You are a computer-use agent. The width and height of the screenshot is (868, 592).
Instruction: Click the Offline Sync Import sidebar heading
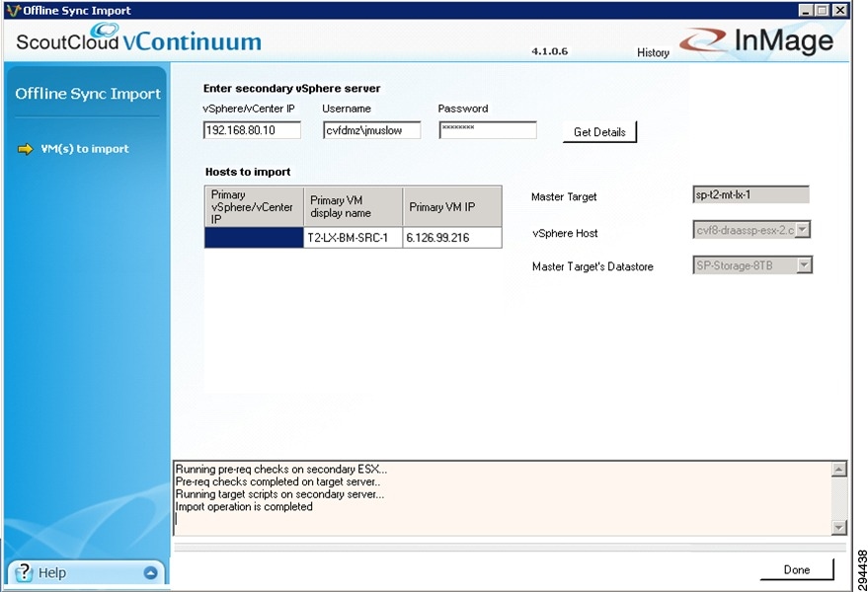pyautogui.click(x=88, y=94)
